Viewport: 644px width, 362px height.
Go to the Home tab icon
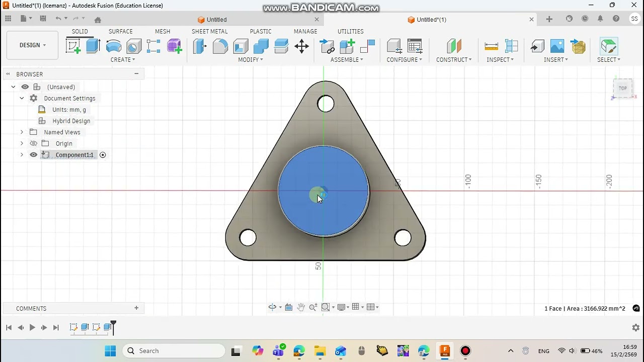point(98,20)
